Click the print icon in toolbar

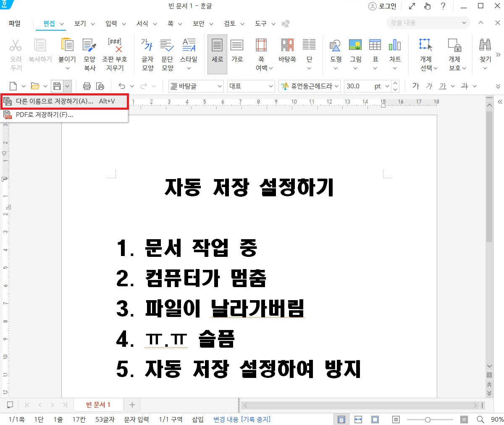click(87, 86)
